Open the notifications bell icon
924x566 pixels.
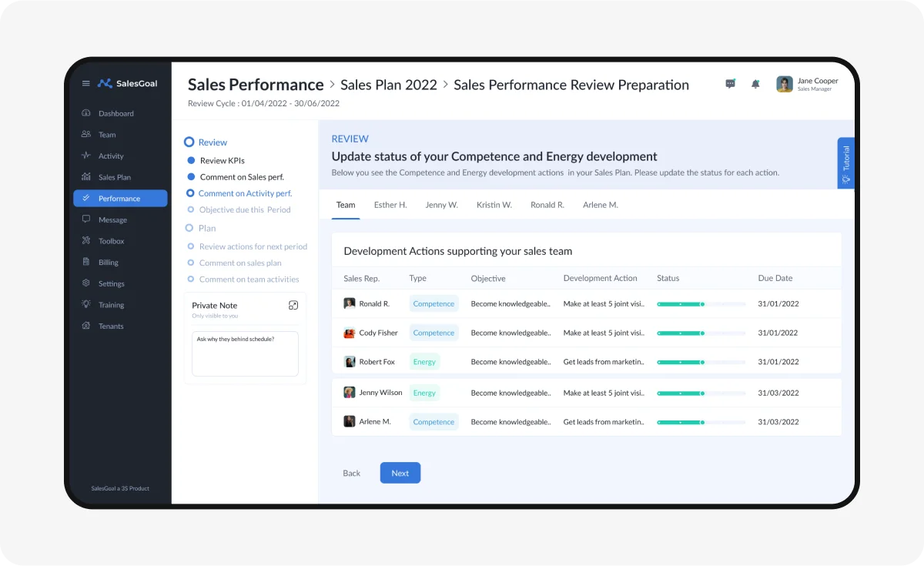[755, 84]
